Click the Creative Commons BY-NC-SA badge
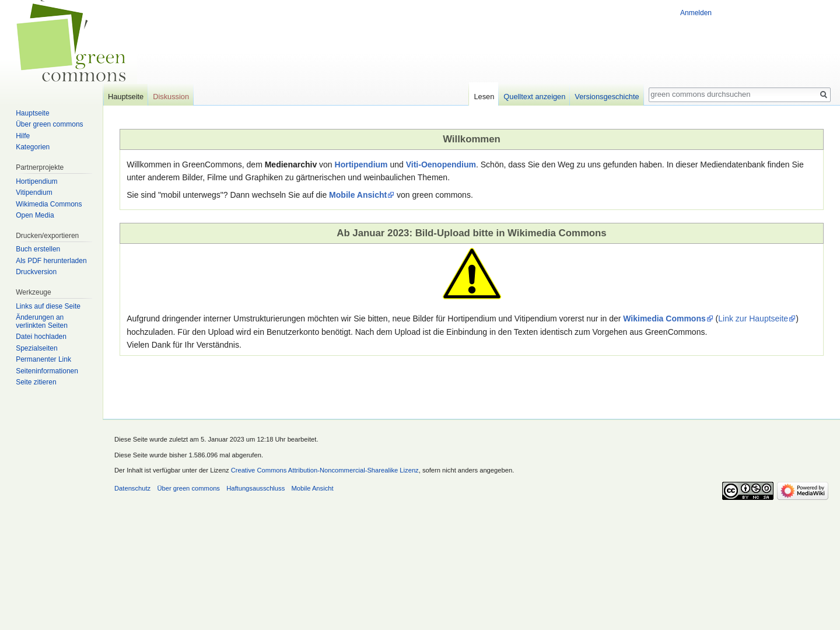840x630 pixels. 748,491
